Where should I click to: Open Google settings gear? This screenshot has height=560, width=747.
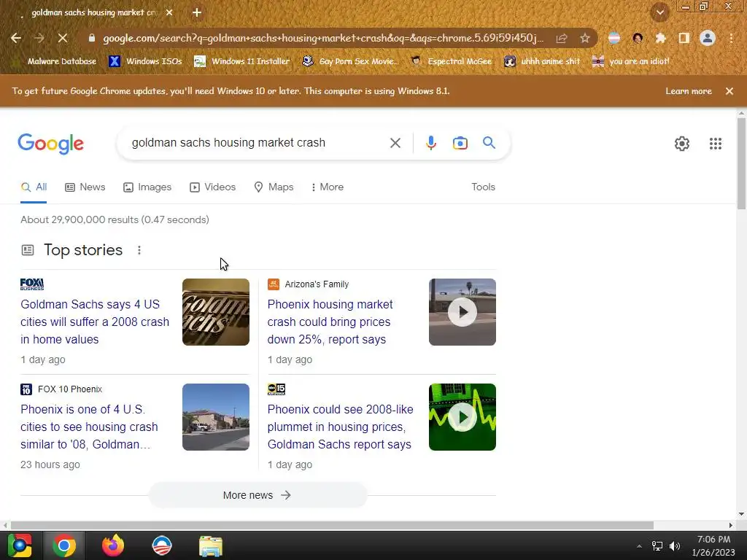682,144
